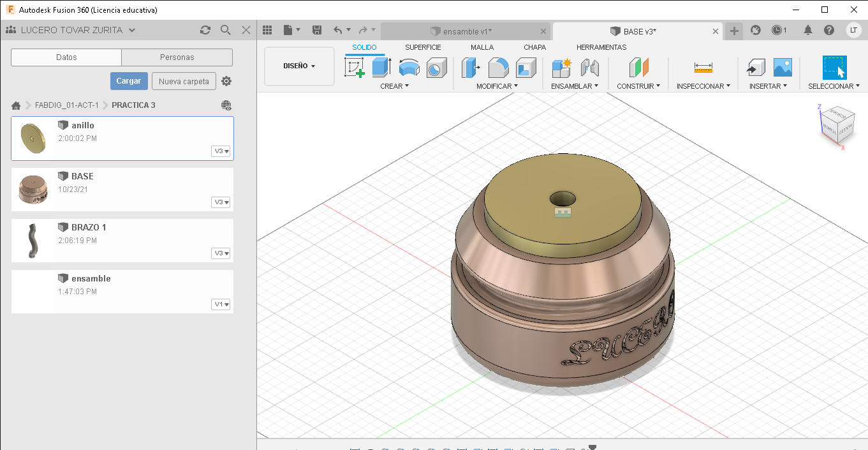Viewport: 868px width, 450px height.
Task: Search in the data panel
Action: 226,30
